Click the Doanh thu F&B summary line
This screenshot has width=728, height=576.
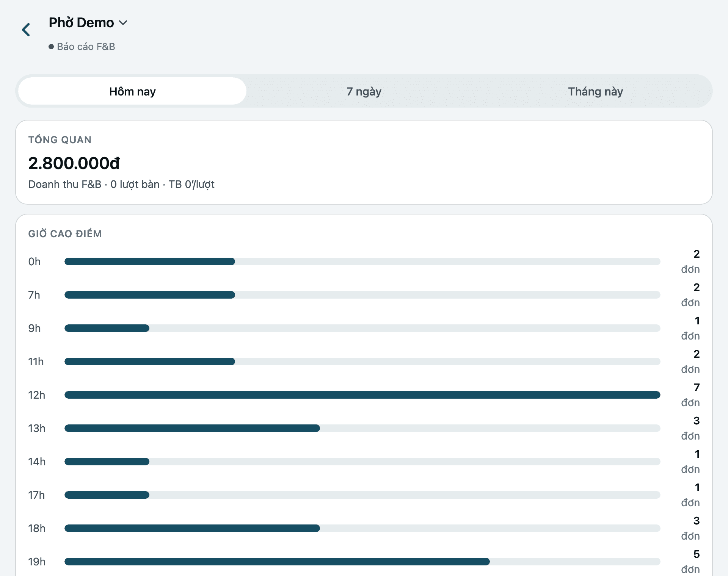pos(121,185)
